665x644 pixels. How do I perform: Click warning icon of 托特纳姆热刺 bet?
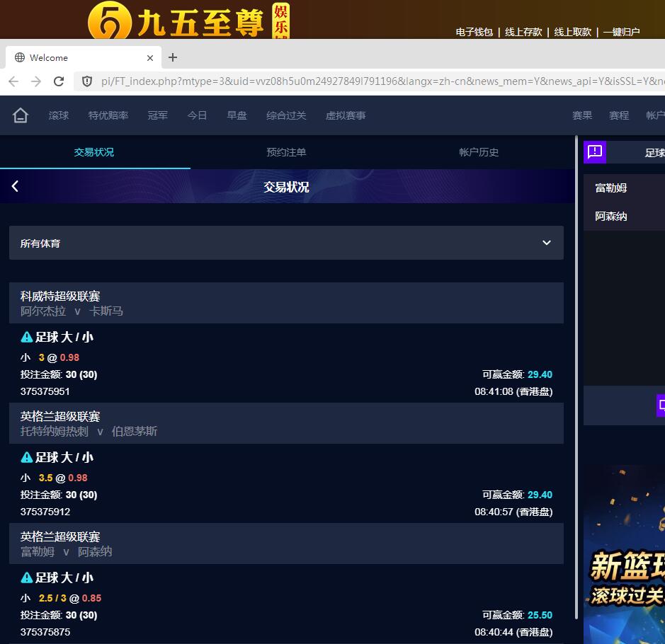(26, 458)
